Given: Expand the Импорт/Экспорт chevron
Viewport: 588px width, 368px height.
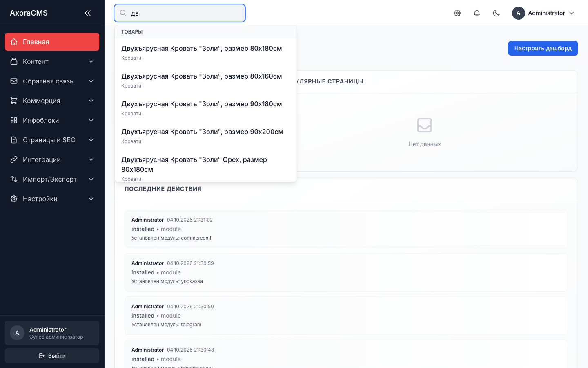Looking at the screenshot, I should coord(91,179).
